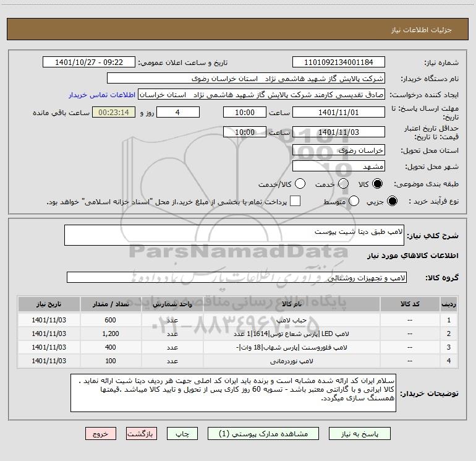The image size is (476, 461).
Task: Click the delivery city field مشهد
Action: click(x=339, y=166)
